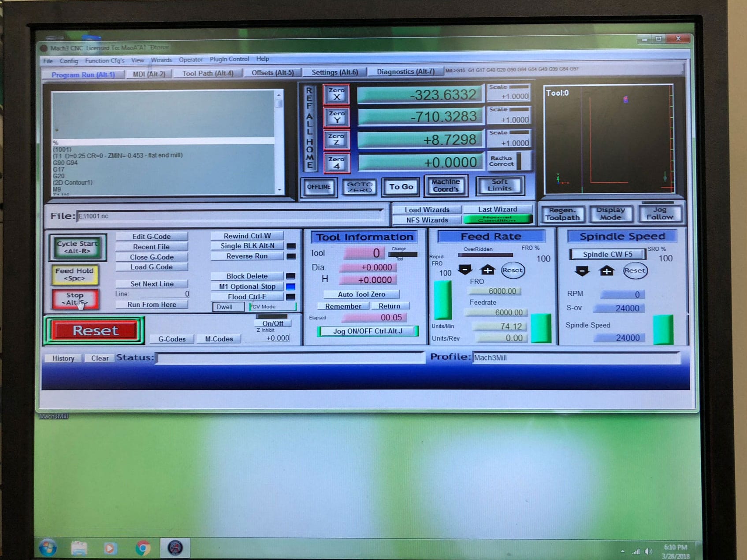The width and height of the screenshot is (747, 560).
Task: Open the Config menu
Action: pos(69,61)
